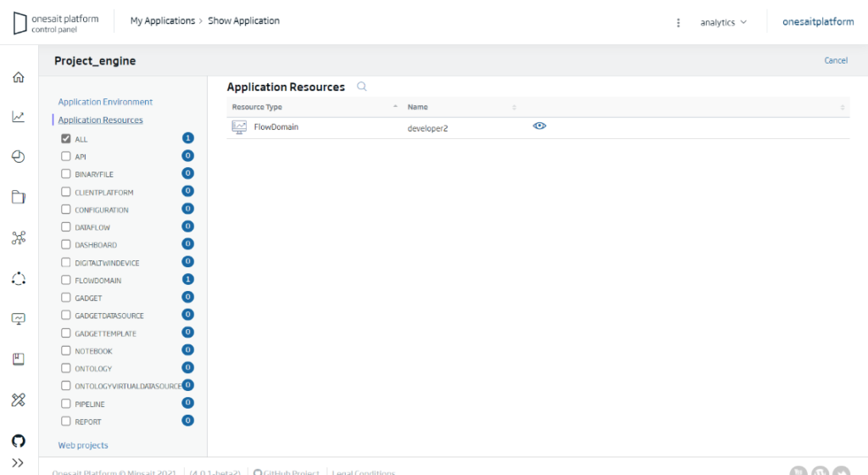The height and width of the screenshot is (475, 868).
Task: Expand sidebar with double chevron
Action: click(x=18, y=463)
